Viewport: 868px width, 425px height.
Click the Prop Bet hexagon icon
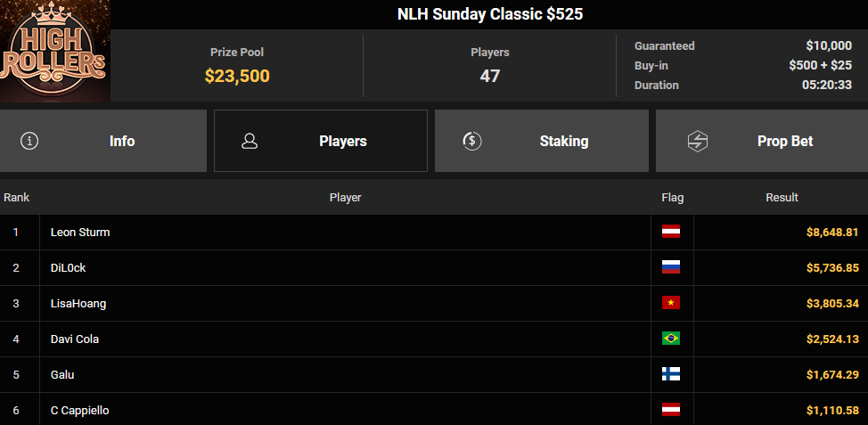tap(697, 141)
